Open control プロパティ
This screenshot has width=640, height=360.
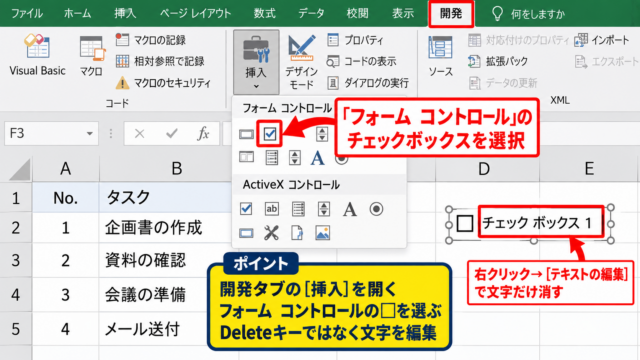[x=355, y=40]
